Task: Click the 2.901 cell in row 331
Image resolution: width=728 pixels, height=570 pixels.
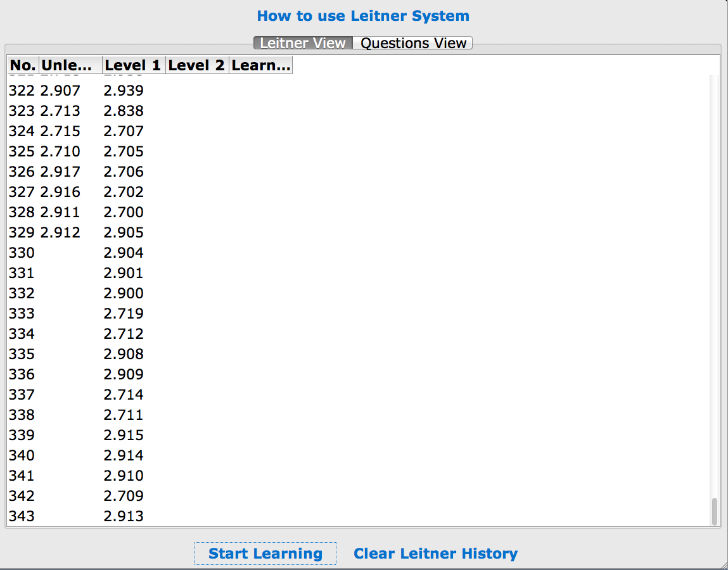Action: pyautogui.click(x=124, y=273)
